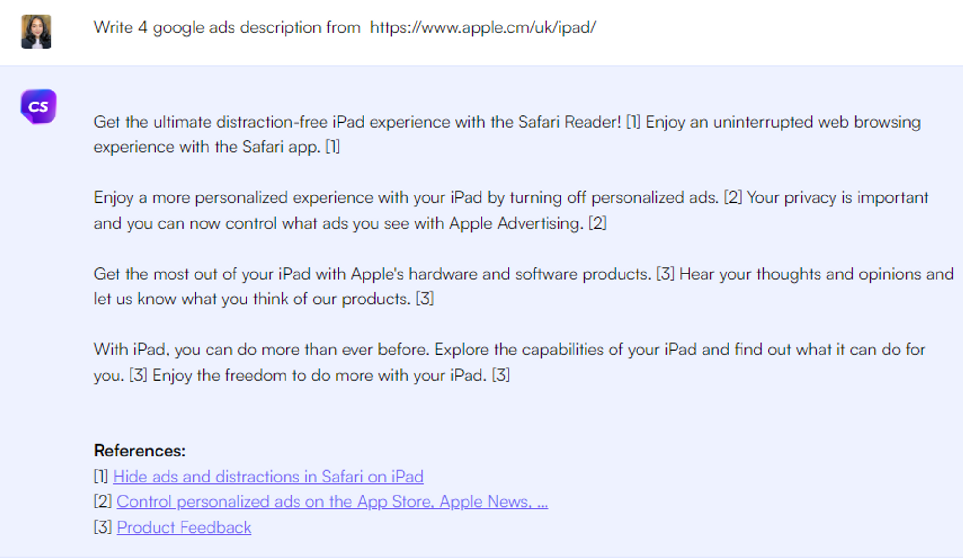Image resolution: width=963 pixels, height=560 pixels.
Task: Click the [3] citation after 'our products.'
Action: [x=425, y=299]
